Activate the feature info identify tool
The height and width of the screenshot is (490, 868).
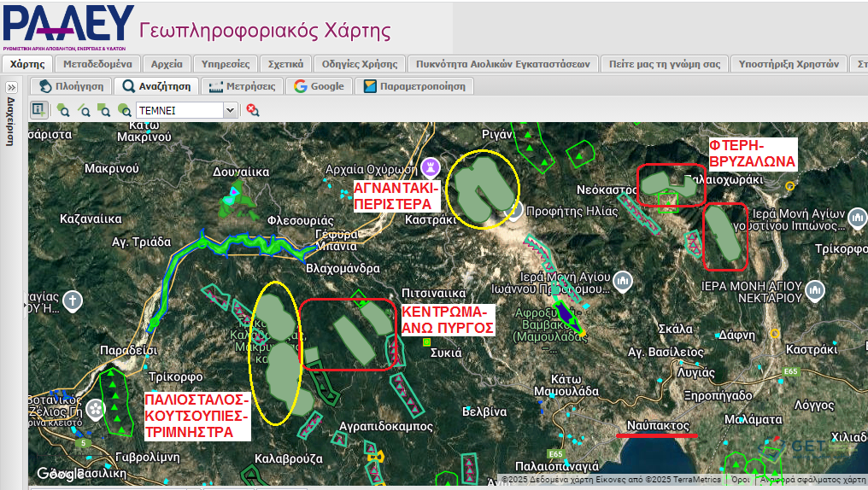point(38,109)
